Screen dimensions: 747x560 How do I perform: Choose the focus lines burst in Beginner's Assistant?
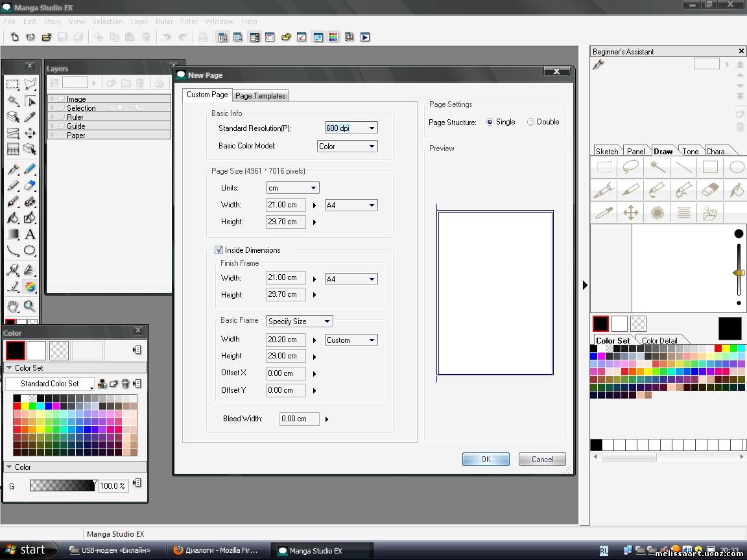657,213
